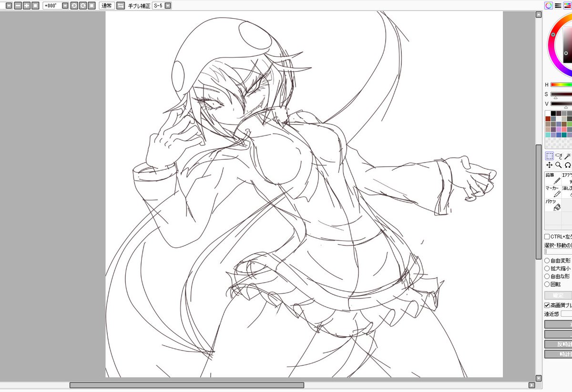This screenshot has width=572, height=392.
Task: Click the rotation angle +000° field
Action: [52, 6]
